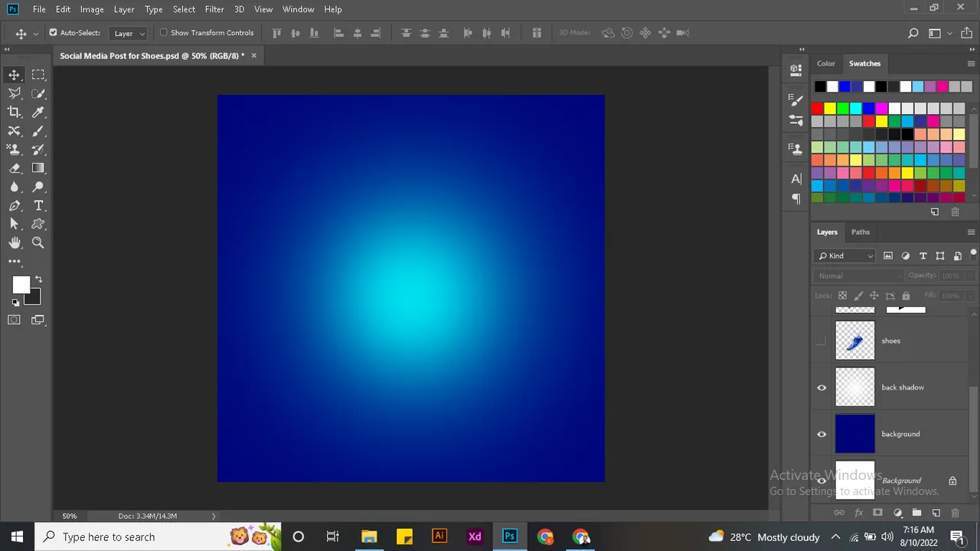Open the Layers panel menu
This screenshot has height=551, width=980.
point(971,232)
